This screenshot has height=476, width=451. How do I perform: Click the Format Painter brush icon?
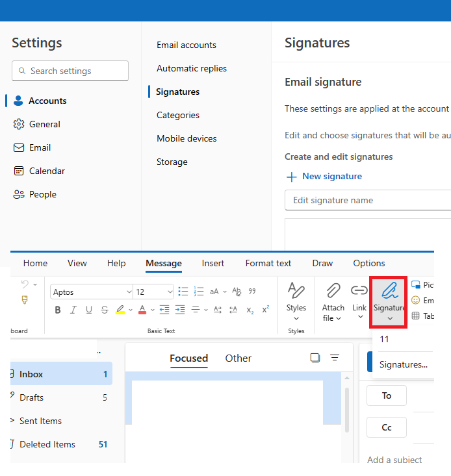click(25, 300)
